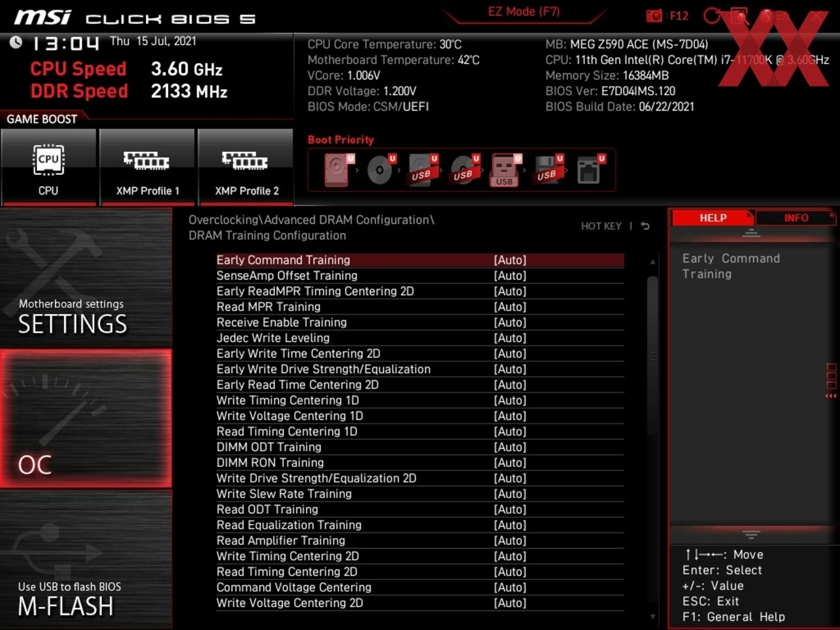Select Write Voltage Centering 1D row
Viewport: 840px width, 630px height.
420,416
